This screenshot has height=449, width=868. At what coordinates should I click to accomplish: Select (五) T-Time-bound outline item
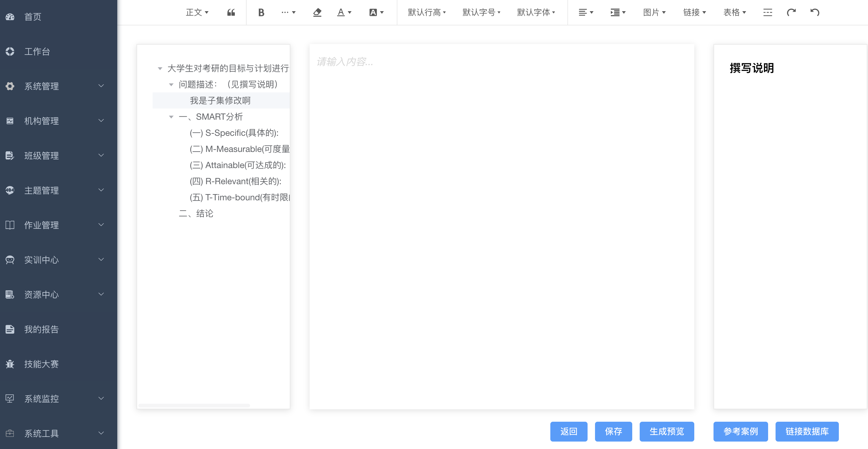coord(239,198)
